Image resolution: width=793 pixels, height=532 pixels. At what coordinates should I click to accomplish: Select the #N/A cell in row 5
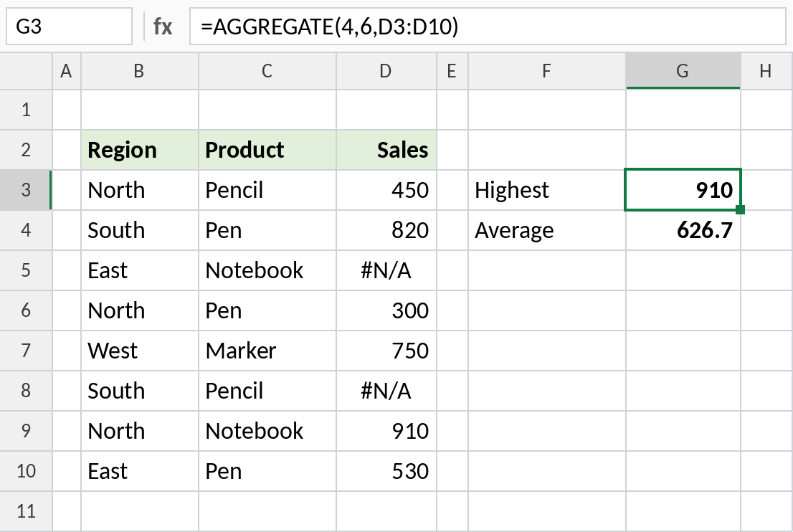coord(386,270)
